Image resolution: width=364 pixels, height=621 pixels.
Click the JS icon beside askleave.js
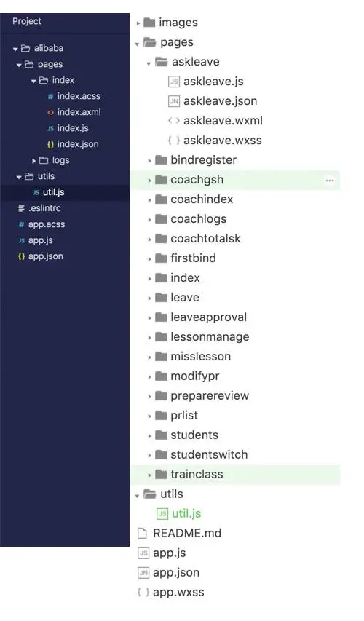173,82
